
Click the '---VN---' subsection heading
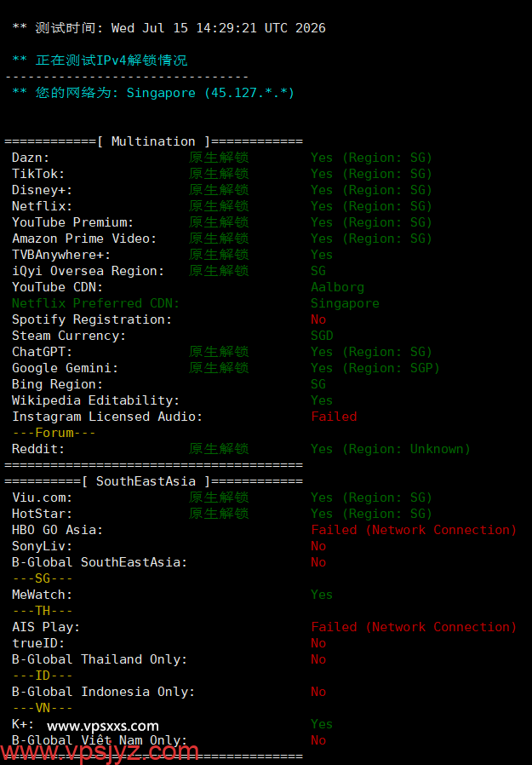42,708
